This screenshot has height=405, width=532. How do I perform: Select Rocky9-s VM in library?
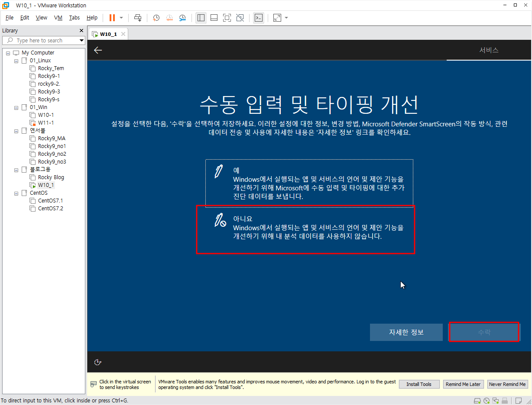[45, 100]
